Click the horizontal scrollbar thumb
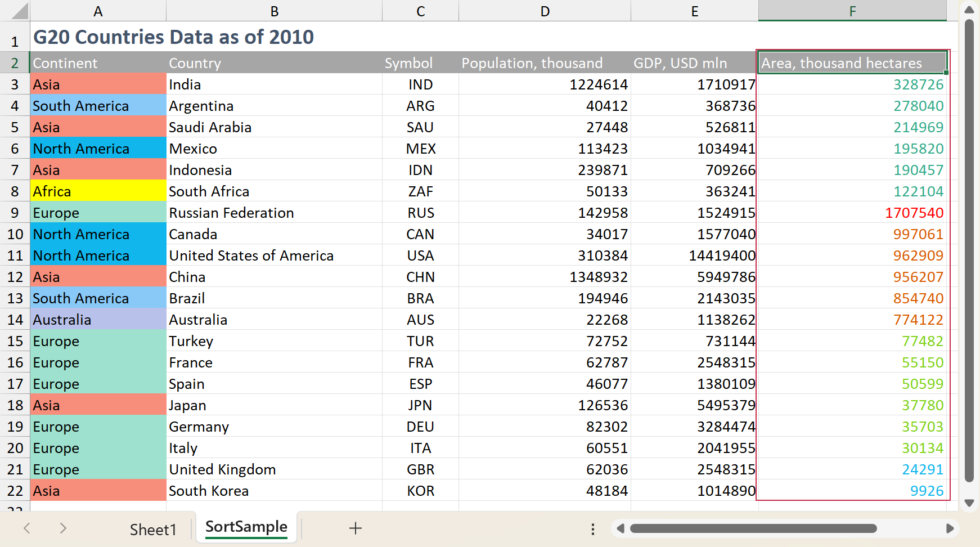The image size is (980, 547). [x=753, y=528]
